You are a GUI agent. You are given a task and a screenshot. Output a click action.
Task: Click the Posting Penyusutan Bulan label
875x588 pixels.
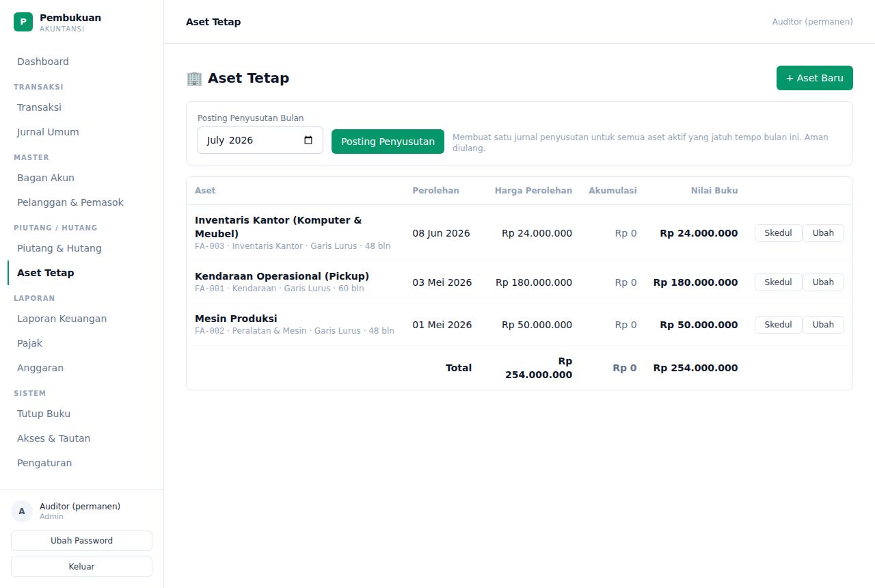pyautogui.click(x=250, y=118)
